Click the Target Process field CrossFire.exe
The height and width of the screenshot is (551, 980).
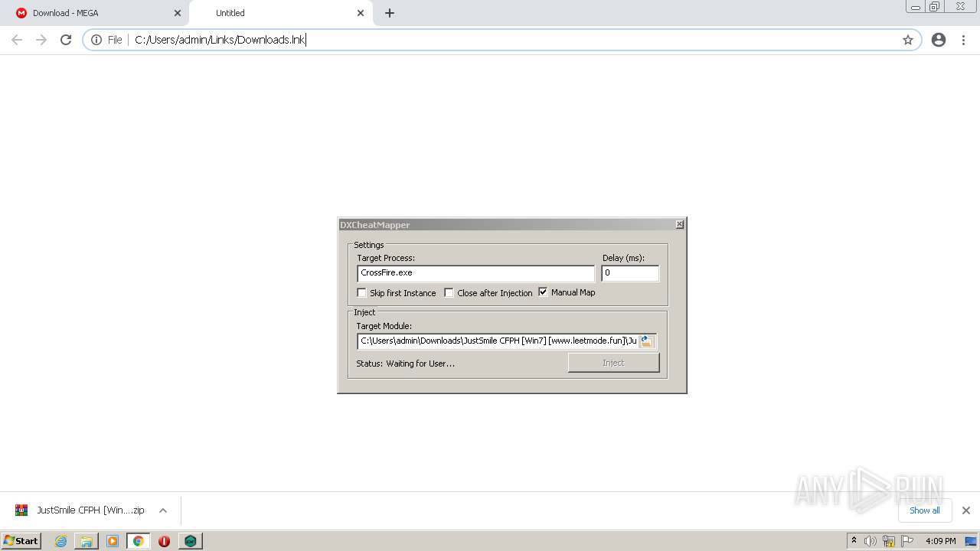(475, 273)
